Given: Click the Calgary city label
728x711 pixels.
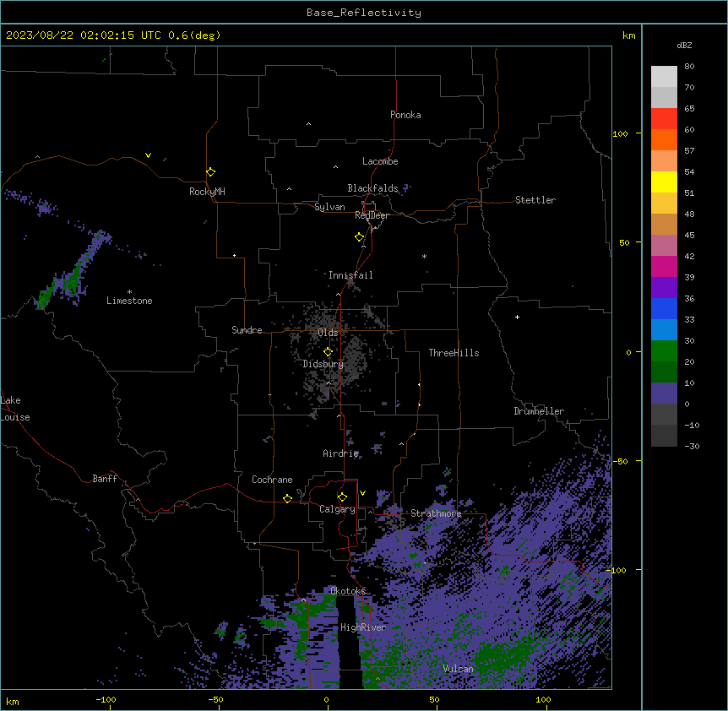Looking at the screenshot, I should click(337, 509).
